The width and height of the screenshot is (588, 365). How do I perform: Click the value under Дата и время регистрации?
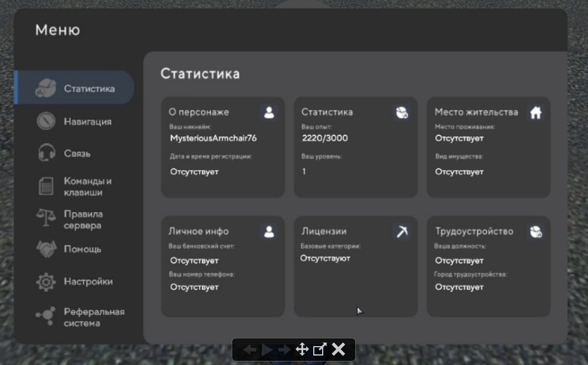pos(194,172)
